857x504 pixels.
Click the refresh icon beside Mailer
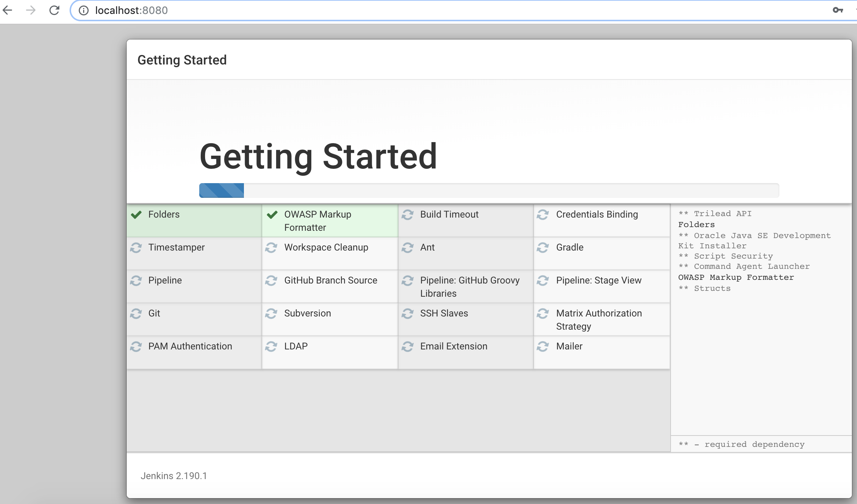(x=543, y=346)
